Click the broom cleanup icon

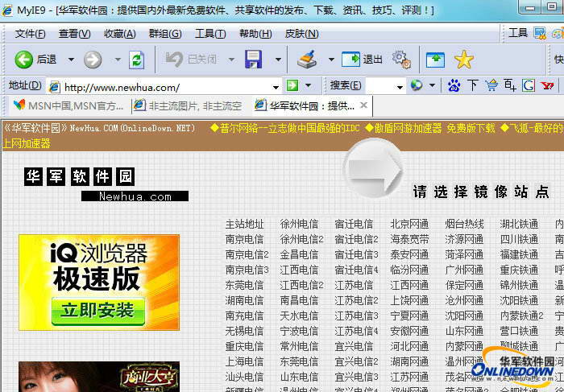[x=308, y=60]
